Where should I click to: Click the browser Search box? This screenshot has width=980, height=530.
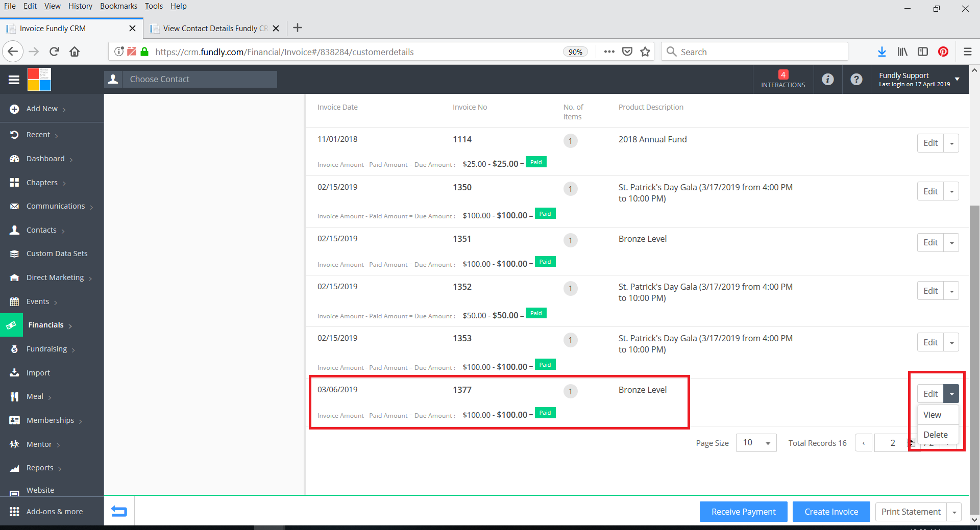754,52
